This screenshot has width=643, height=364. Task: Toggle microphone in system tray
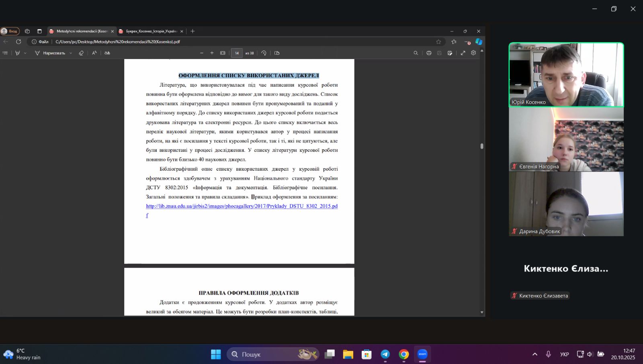coord(548,354)
